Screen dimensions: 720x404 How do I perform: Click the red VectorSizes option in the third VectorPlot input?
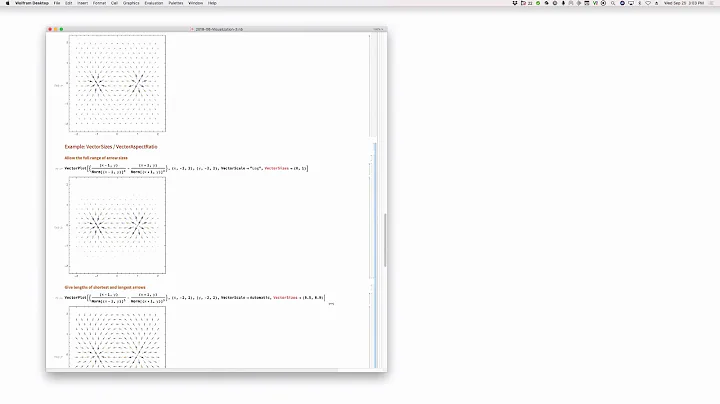(285, 297)
